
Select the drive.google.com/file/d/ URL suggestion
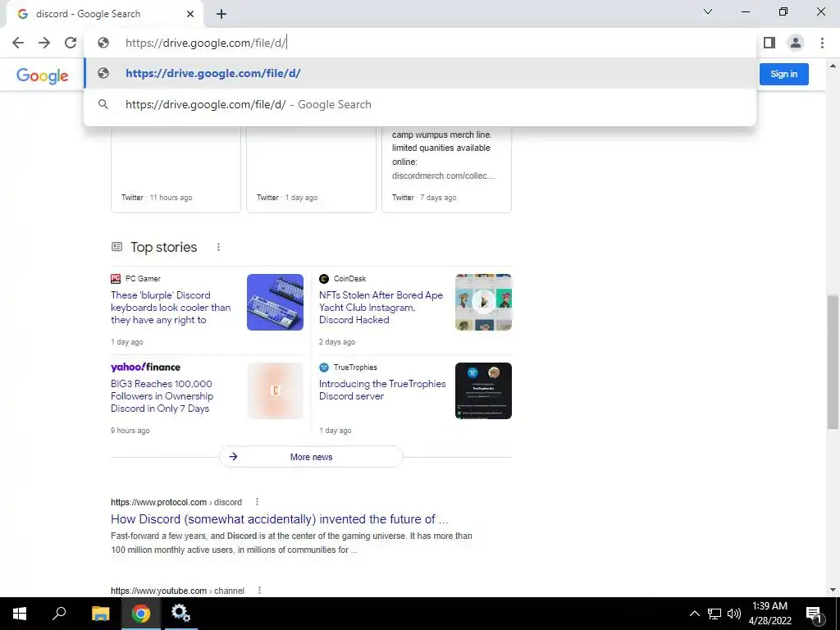(x=420, y=73)
